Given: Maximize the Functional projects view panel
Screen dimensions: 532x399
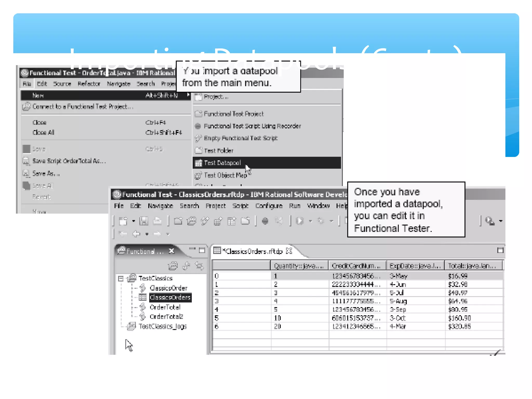Looking at the screenshot, I should 202,250.
